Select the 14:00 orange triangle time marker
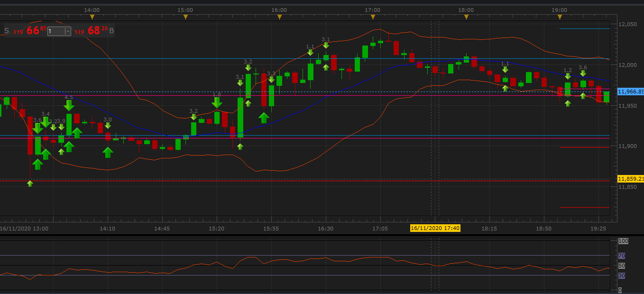 [x=92, y=17]
